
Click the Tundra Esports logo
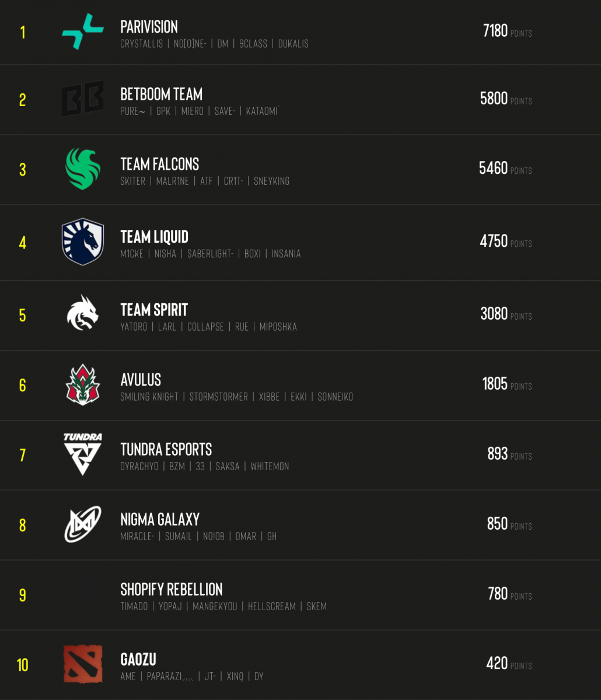[82, 454]
